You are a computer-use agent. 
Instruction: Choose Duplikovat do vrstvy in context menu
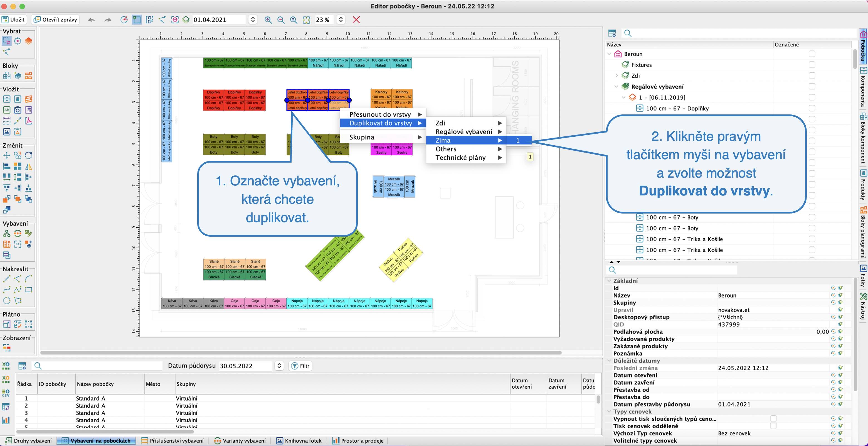(383, 123)
